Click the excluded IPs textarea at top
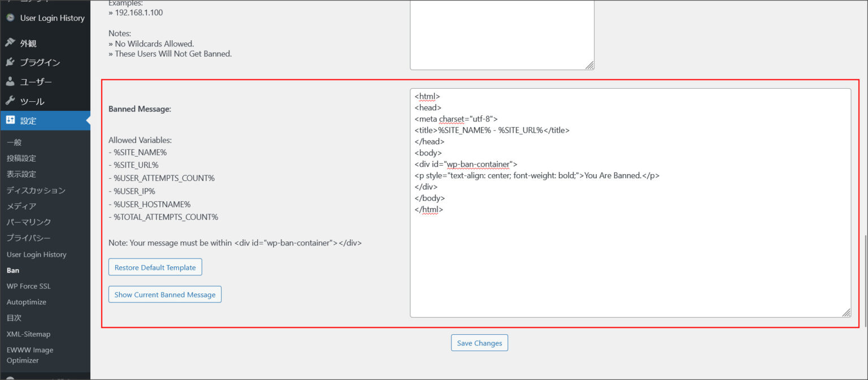 click(x=502, y=34)
